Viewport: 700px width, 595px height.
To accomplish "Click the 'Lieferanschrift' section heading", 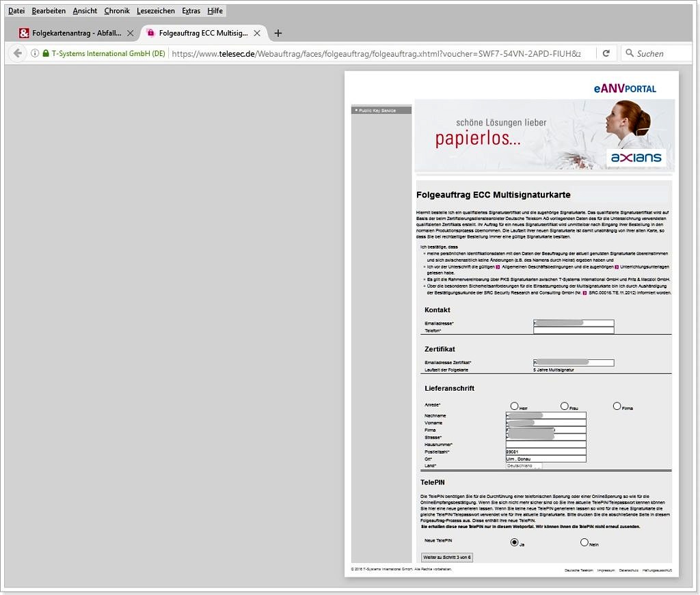I will (450, 389).
